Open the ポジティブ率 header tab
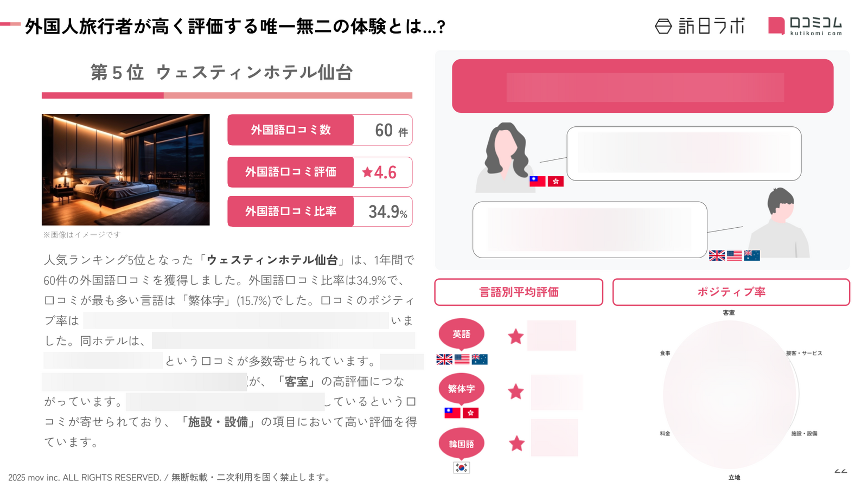Screen dimensions: 868x488 click(731, 292)
